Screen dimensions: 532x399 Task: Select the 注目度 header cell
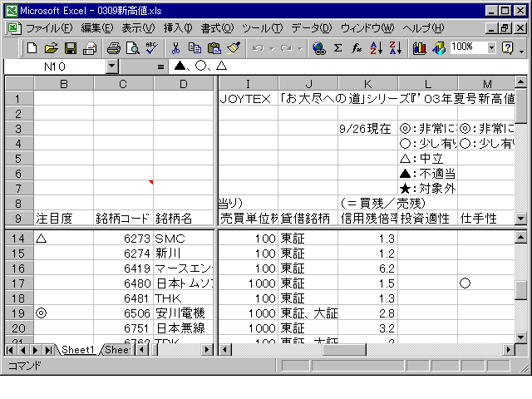(64, 218)
